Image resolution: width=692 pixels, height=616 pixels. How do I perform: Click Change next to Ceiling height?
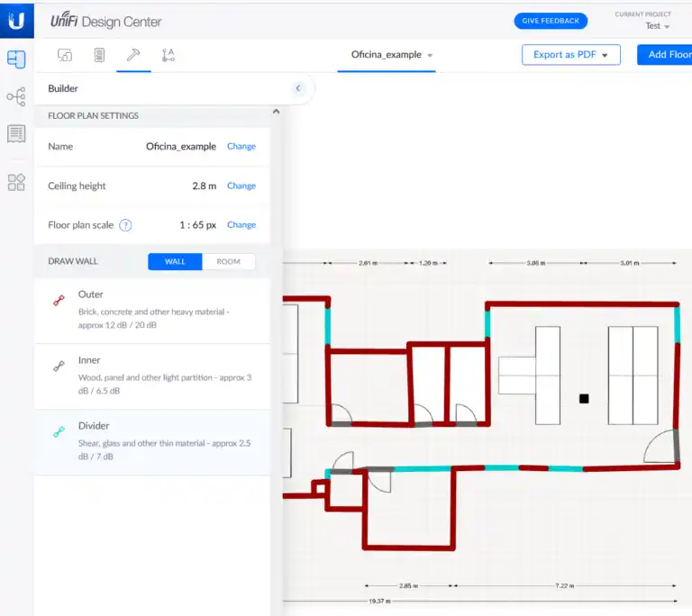click(x=241, y=186)
